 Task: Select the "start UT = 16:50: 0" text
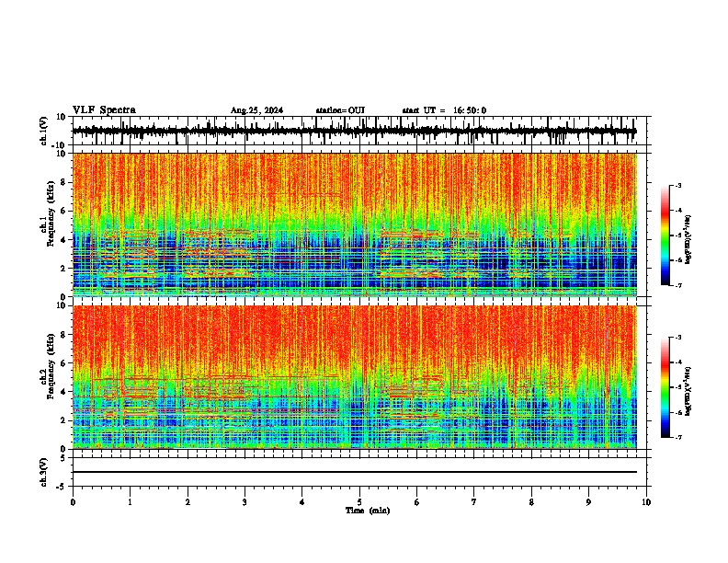[444, 110]
